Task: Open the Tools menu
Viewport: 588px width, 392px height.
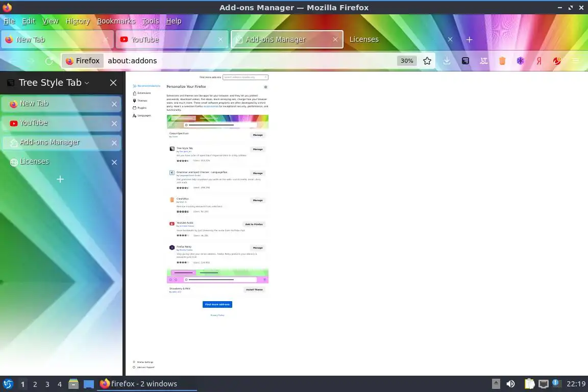Action: coord(151,21)
